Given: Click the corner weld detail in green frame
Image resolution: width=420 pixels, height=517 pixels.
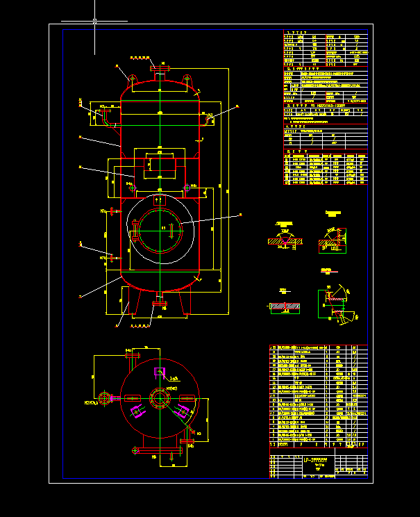Looking at the screenshot, I should pyautogui.click(x=333, y=240).
